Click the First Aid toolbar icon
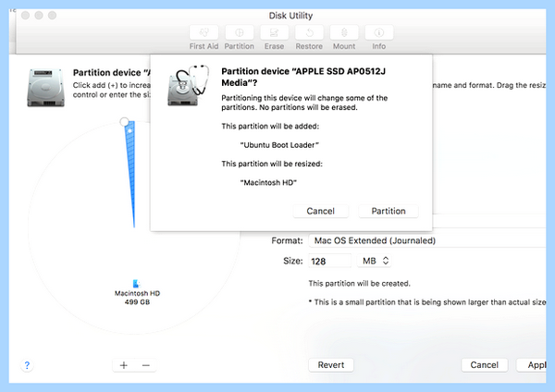The height and width of the screenshot is (392, 555). (x=203, y=33)
